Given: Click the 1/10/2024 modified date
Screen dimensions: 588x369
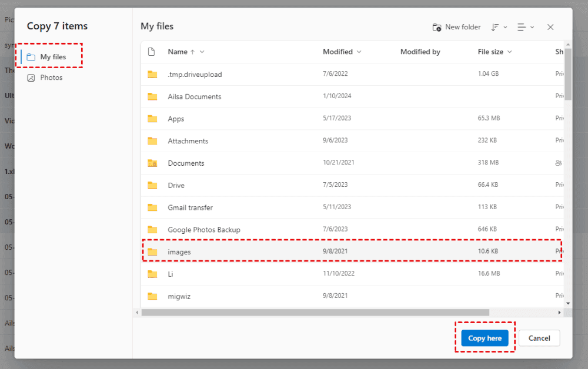Looking at the screenshot, I should tap(337, 96).
